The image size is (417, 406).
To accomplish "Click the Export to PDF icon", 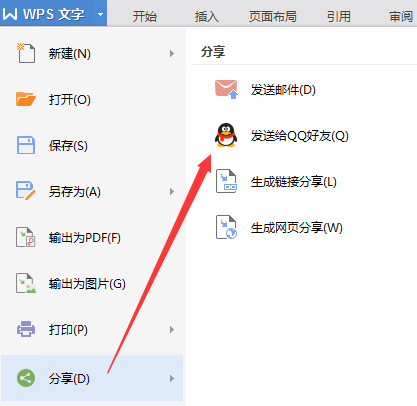I will pyautogui.click(x=26, y=237).
